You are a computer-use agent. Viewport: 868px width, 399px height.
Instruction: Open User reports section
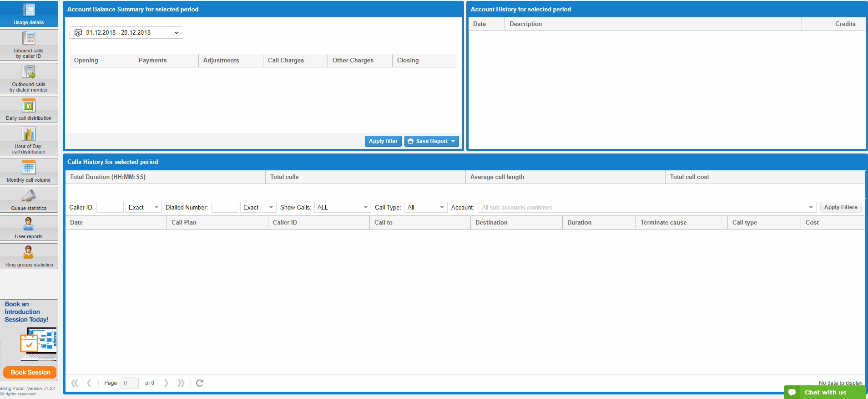tap(29, 228)
